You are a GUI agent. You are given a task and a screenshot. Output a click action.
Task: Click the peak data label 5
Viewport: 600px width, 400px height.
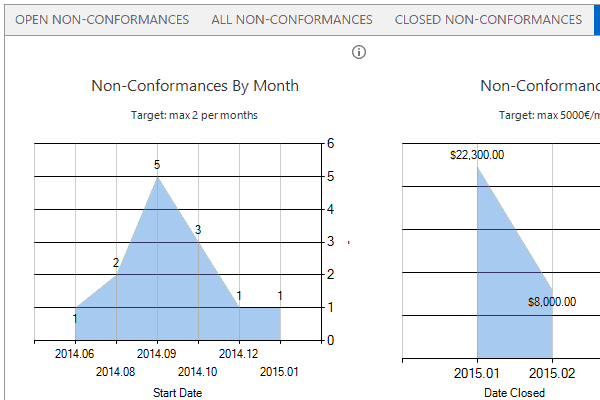[x=157, y=164]
